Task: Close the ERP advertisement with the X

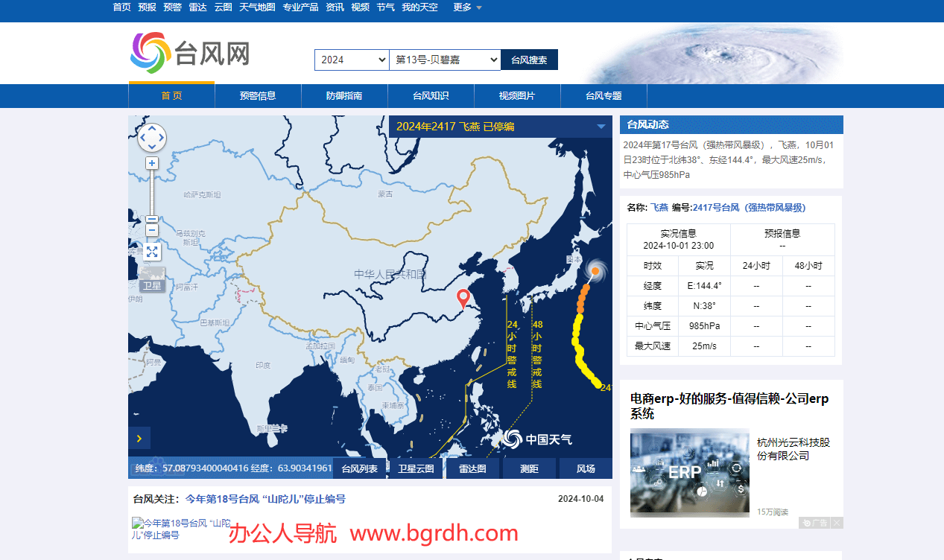Action: [837, 523]
